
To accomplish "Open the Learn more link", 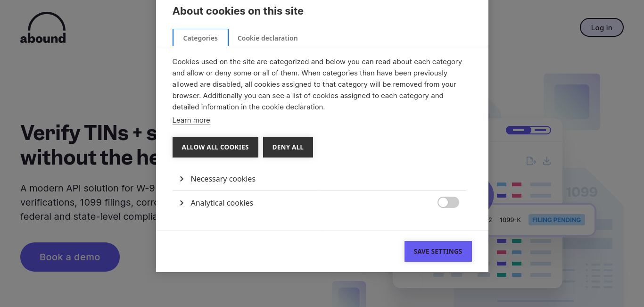I will 191,120.
